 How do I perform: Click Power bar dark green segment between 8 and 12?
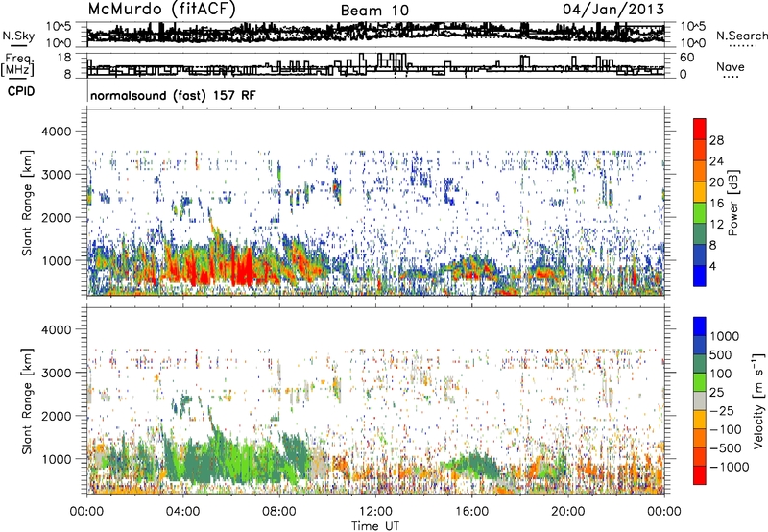[700, 234]
